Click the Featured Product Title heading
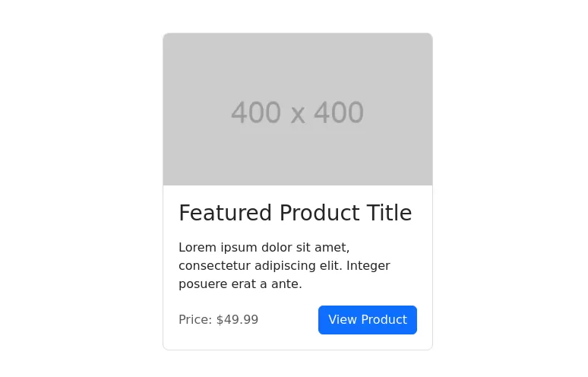588x377 pixels. coord(295,214)
